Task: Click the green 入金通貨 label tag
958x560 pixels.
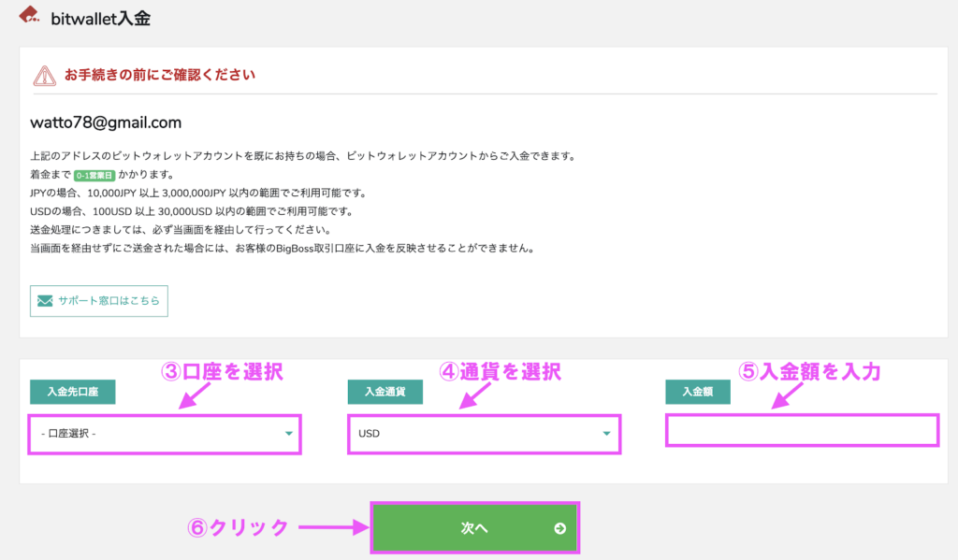Action: (385, 392)
